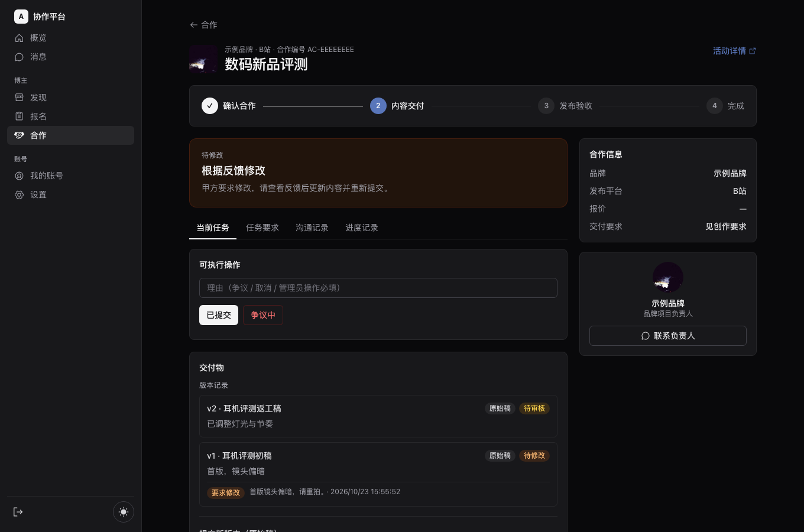Toggle the light/dark theme sun button
The height and width of the screenshot is (532, 804).
point(124,512)
